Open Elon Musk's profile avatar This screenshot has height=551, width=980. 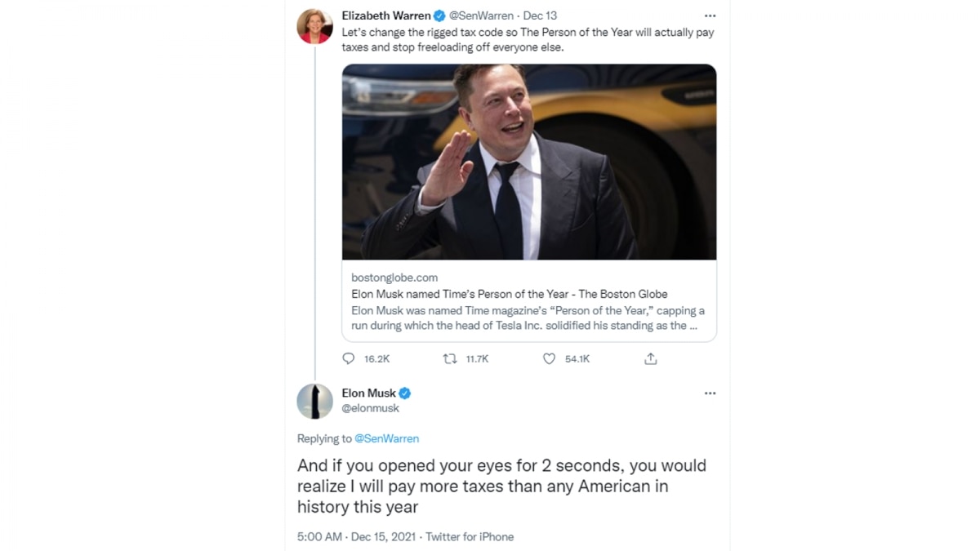[x=314, y=401]
